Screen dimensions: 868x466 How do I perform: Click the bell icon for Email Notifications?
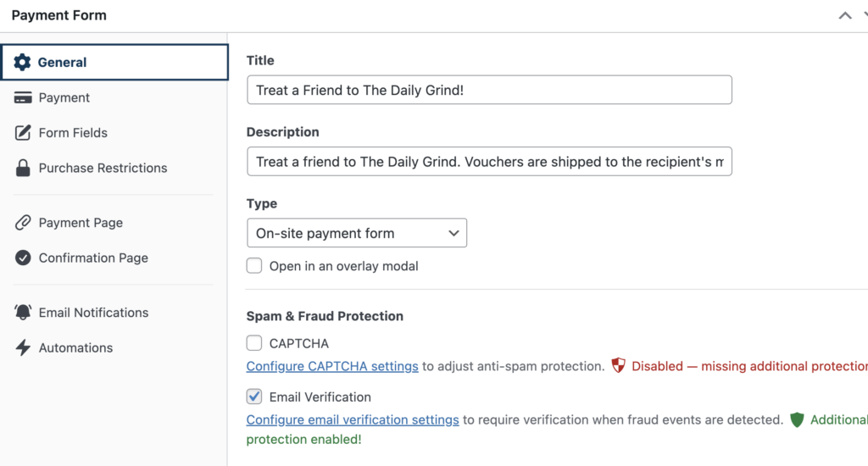click(23, 313)
